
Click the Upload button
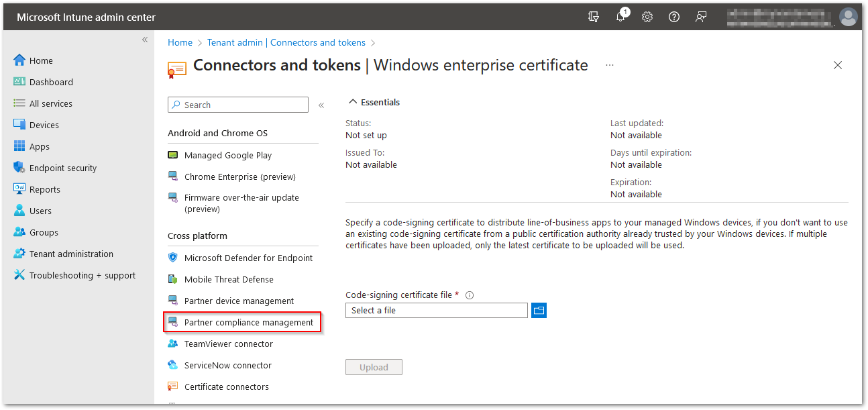pos(374,367)
